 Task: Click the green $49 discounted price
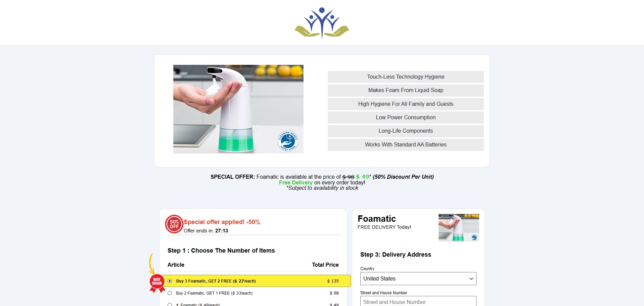click(362, 177)
